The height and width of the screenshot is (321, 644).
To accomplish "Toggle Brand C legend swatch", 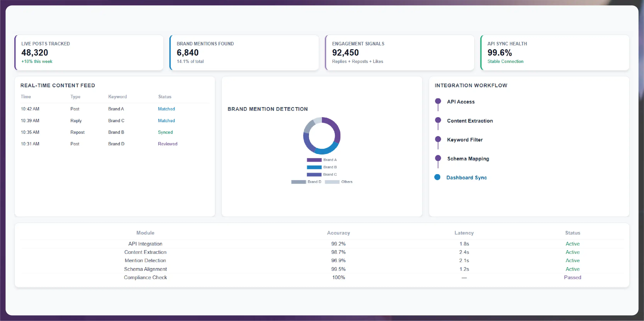I will click(x=314, y=174).
